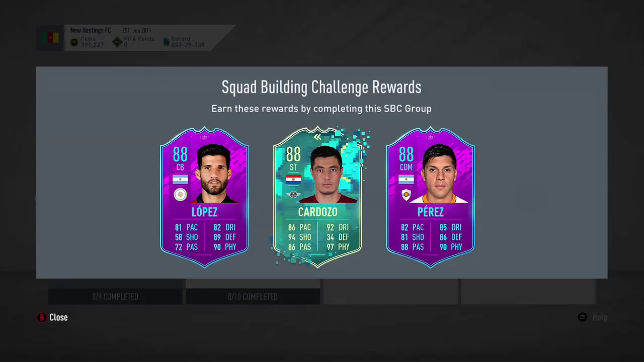The height and width of the screenshot is (362, 644).
Task: Click the club badge on López card
Action: (180, 195)
